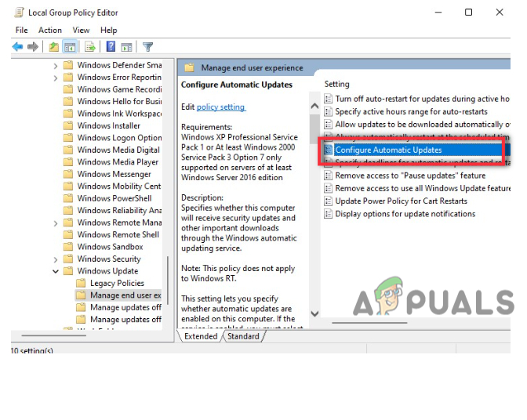527x420 pixels.
Task: Open the Help menu
Action: (x=108, y=31)
